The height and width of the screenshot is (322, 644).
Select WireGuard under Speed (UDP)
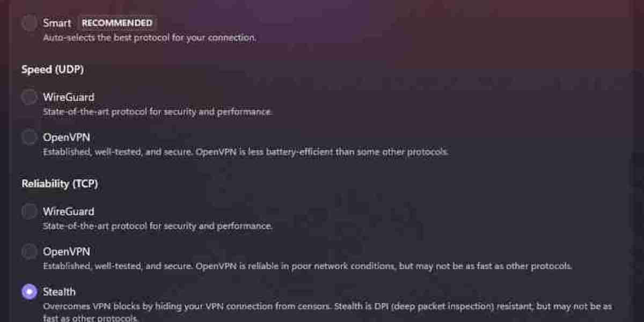pos(30,97)
